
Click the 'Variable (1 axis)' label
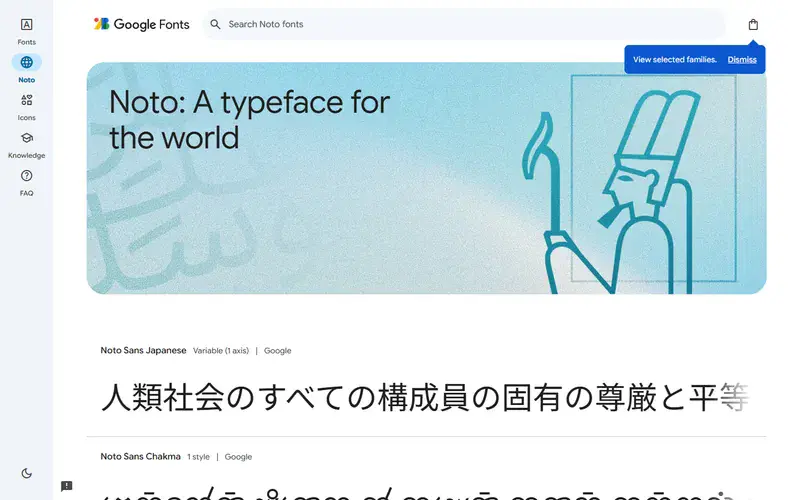221,351
